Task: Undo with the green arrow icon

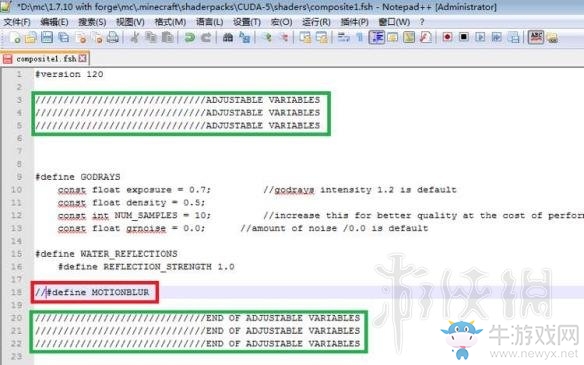Action: (x=190, y=37)
